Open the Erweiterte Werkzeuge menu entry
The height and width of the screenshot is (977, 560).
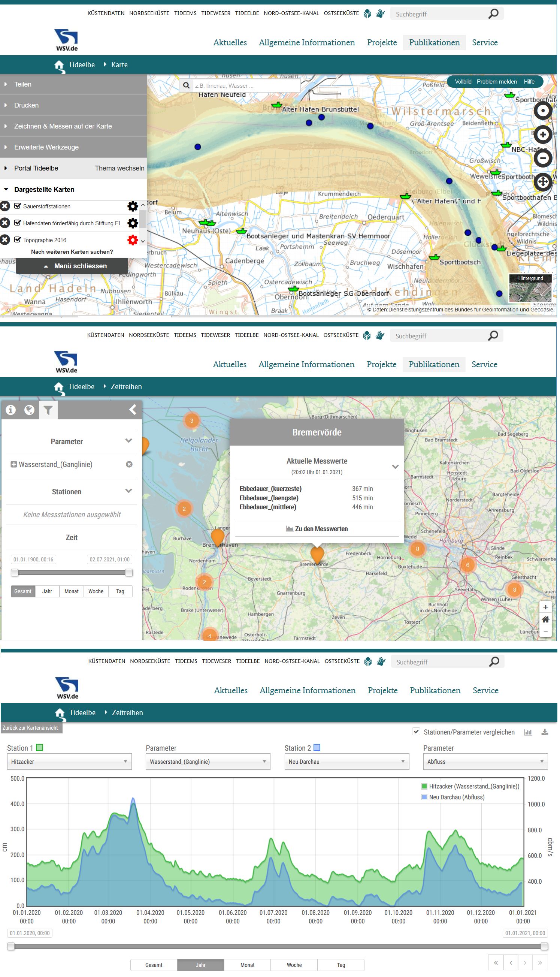point(46,147)
